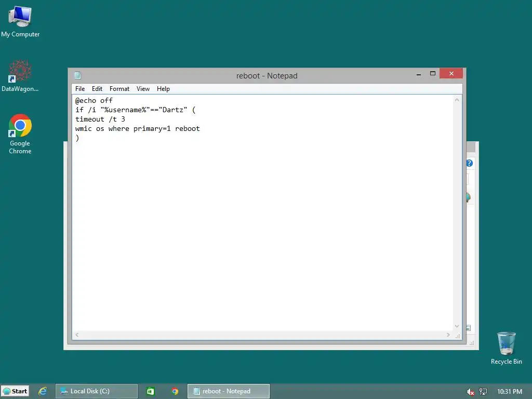Click the 'reboot - Notepad' window title

[x=267, y=76]
